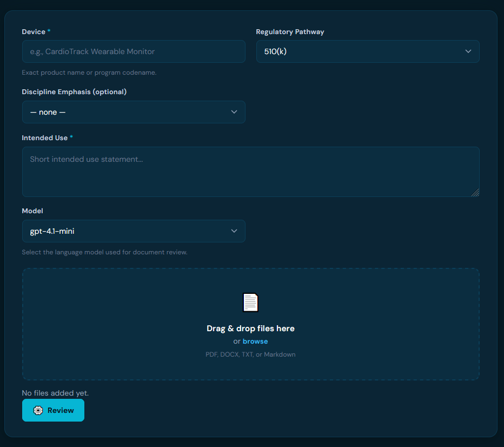Click the exact product name hint text

click(89, 72)
